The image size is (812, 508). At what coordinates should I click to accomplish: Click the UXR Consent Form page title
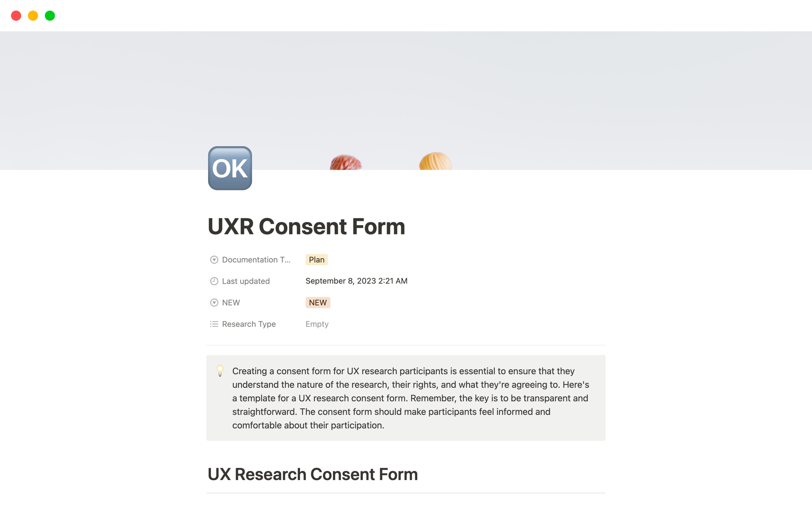coord(306,226)
